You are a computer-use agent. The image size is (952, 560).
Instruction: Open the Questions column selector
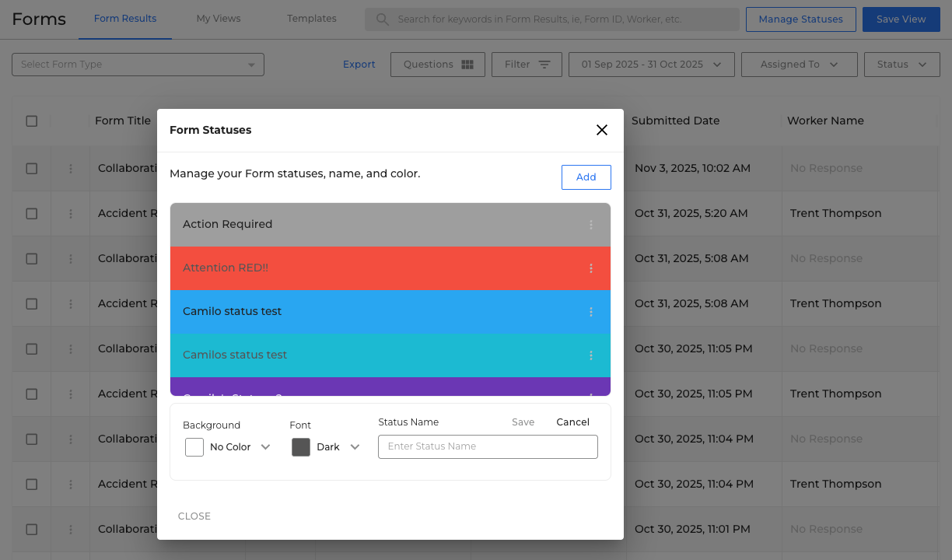click(x=438, y=65)
